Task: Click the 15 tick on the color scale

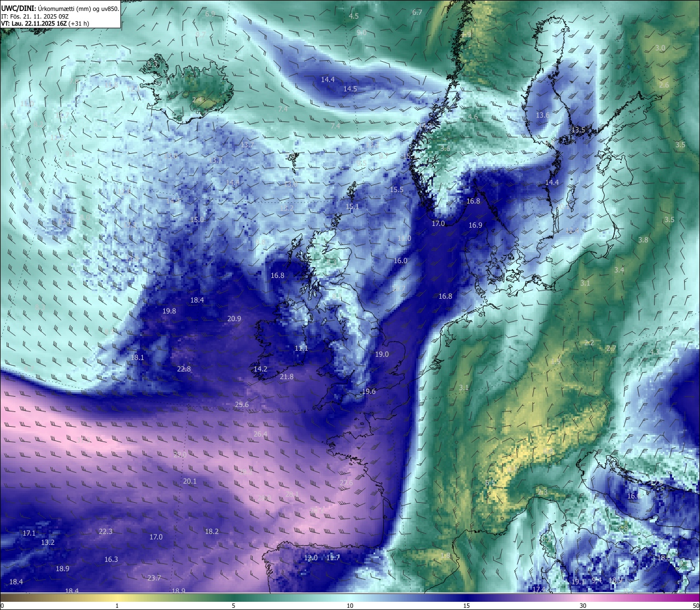Action: coord(466,606)
